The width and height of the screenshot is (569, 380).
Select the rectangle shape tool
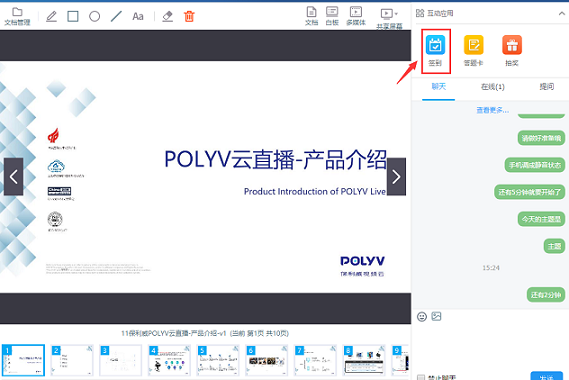tap(73, 16)
